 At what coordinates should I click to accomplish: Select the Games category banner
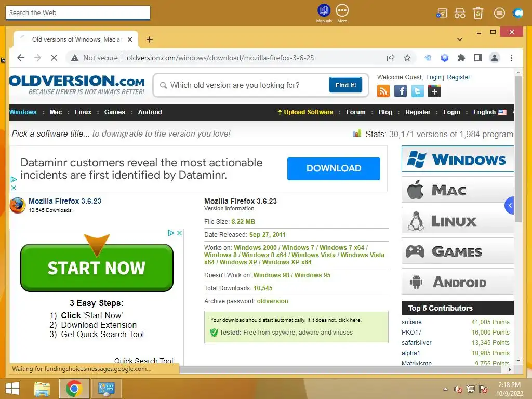pos(457,251)
